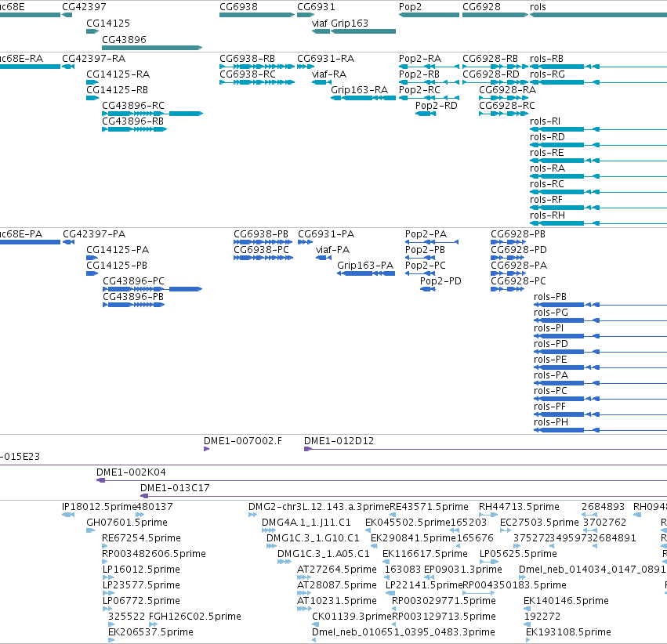Open the EK206537.5prime EST label
The image size is (667, 644).
point(150,632)
